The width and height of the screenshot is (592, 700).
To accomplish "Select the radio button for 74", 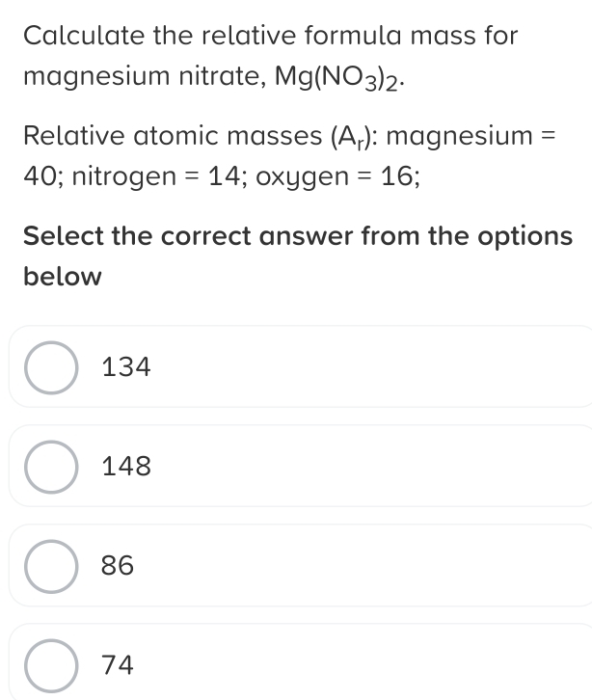I will point(50,665).
